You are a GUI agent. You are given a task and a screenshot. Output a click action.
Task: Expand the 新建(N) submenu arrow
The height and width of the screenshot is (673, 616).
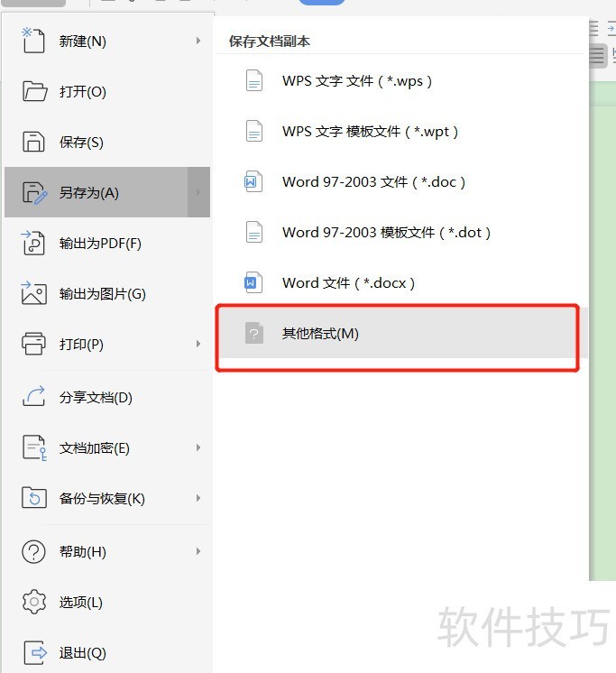coord(198,41)
